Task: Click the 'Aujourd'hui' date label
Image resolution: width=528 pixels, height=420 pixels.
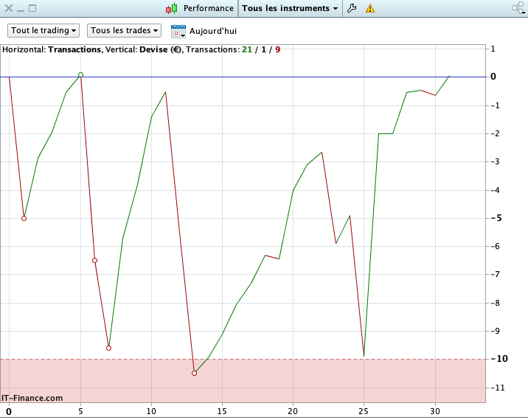Action: (x=213, y=31)
